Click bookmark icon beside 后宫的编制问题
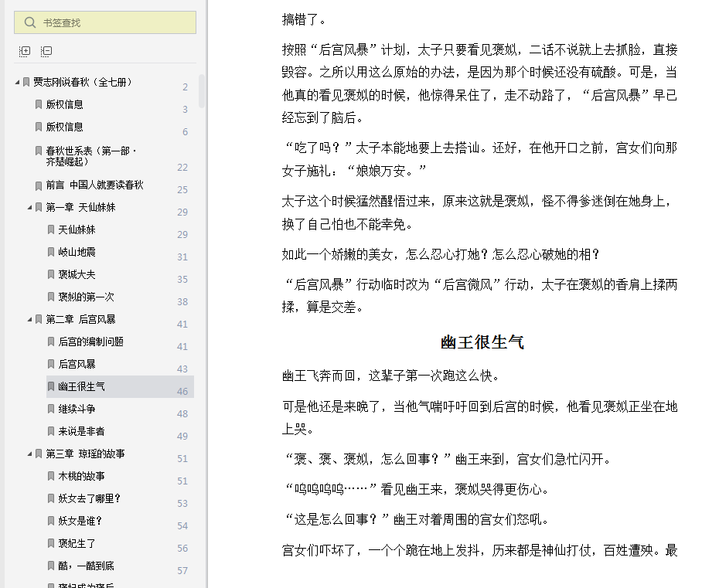The image size is (719, 588). tap(51, 342)
